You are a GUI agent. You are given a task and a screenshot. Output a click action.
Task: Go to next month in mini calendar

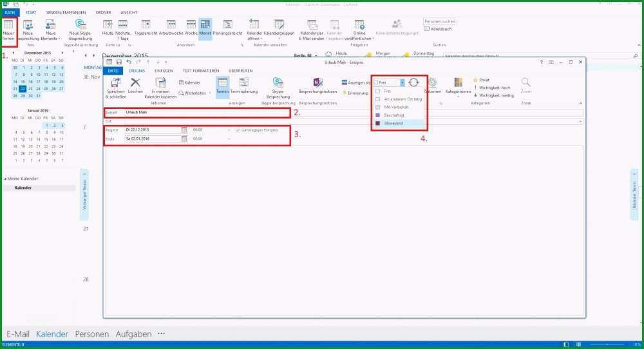(x=62, y=53)
